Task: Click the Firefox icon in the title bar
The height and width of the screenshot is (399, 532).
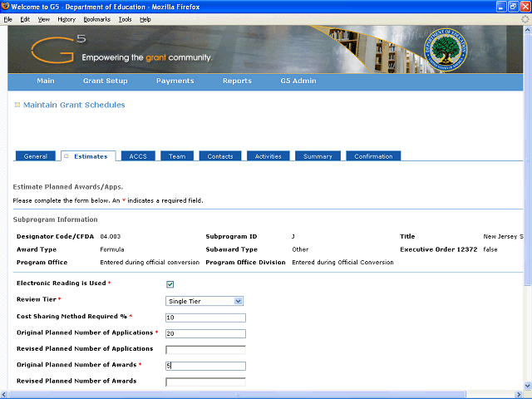Action: (7, 7)
